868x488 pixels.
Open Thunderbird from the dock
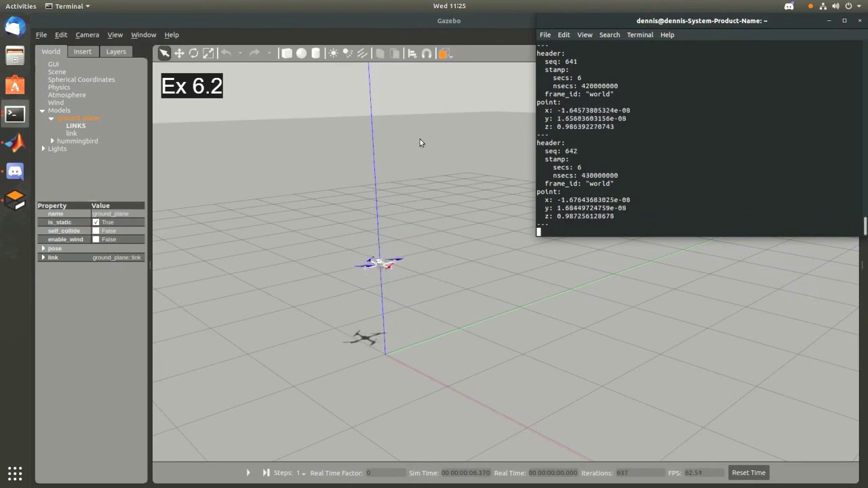pos(15,27)
